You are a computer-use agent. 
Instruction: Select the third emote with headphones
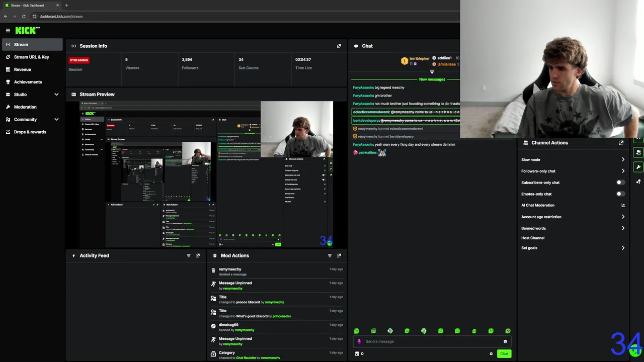[390, 331]
